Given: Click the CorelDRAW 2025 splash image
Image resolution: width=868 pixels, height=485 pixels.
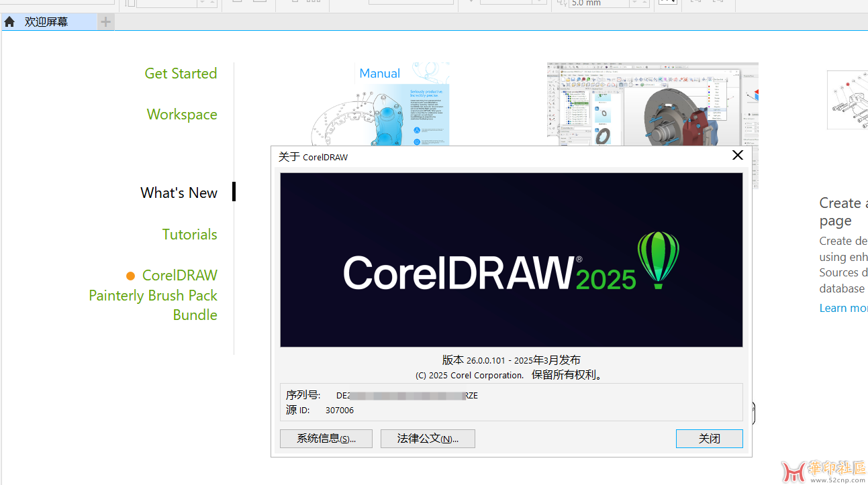Looking at the screenshot, I should click(x=512, y=260).
